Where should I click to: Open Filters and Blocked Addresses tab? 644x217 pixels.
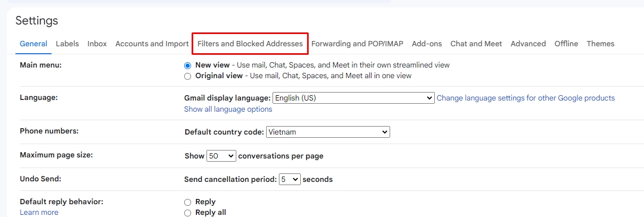point(250,44)
